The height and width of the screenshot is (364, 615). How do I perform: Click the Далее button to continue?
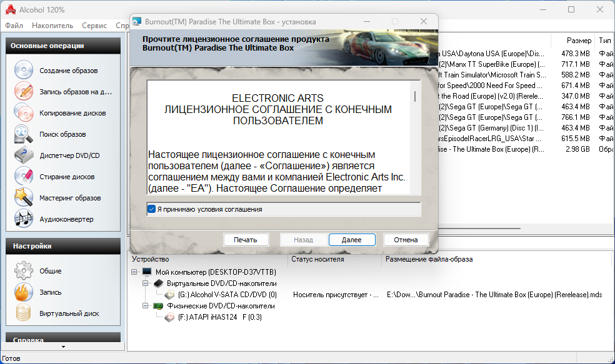pyautogui.click(x=352, y=240)
